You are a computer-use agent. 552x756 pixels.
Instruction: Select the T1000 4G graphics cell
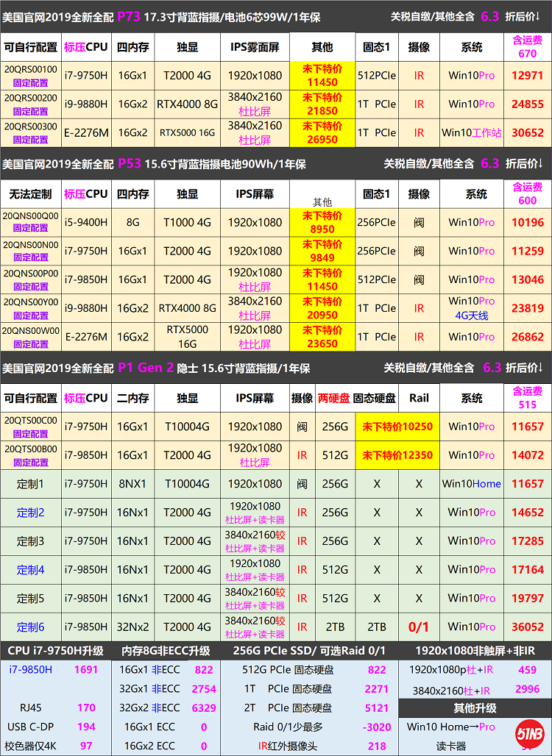[x=187, y=222]
